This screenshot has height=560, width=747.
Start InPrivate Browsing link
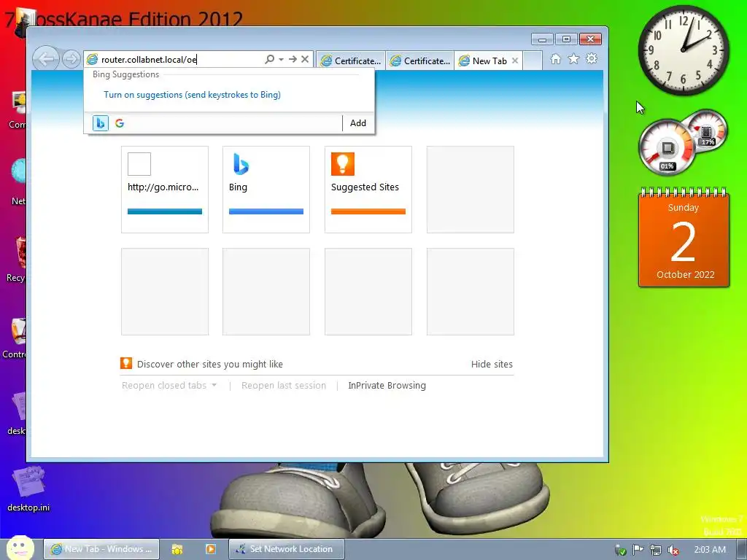[x=387, y=385]
